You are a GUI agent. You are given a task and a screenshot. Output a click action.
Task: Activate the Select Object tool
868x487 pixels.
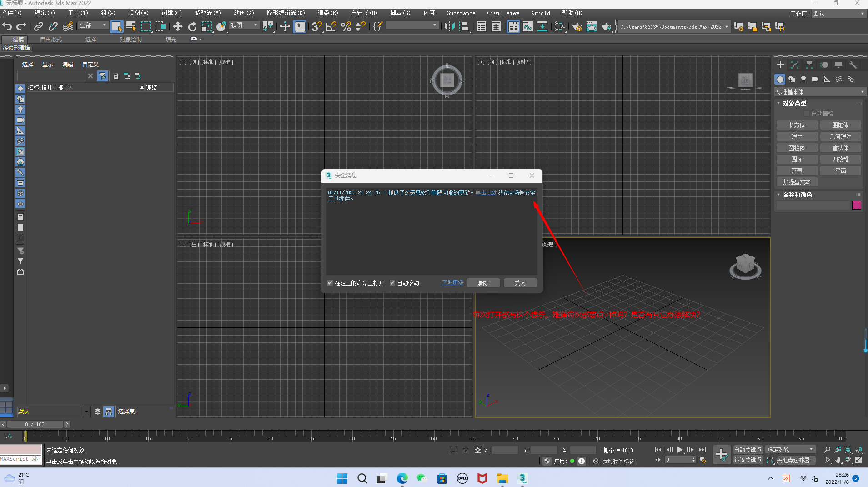tap(116, 27)
